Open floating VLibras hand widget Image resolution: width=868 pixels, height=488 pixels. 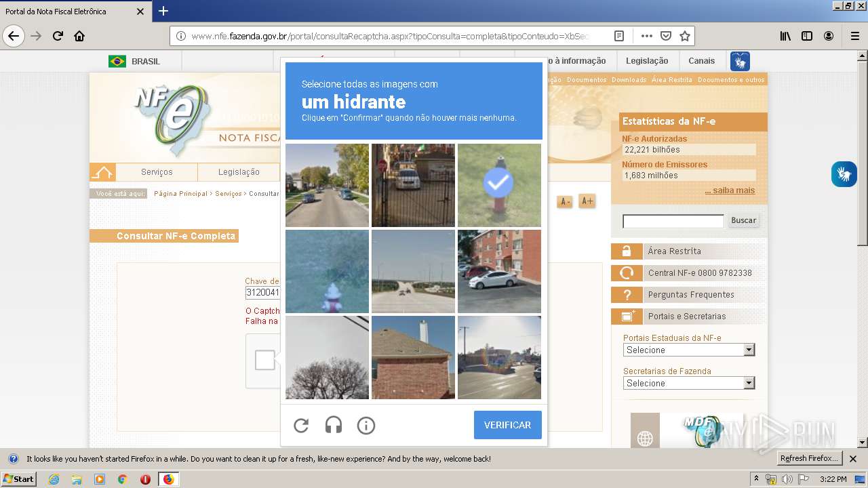[x=844, y=174]
